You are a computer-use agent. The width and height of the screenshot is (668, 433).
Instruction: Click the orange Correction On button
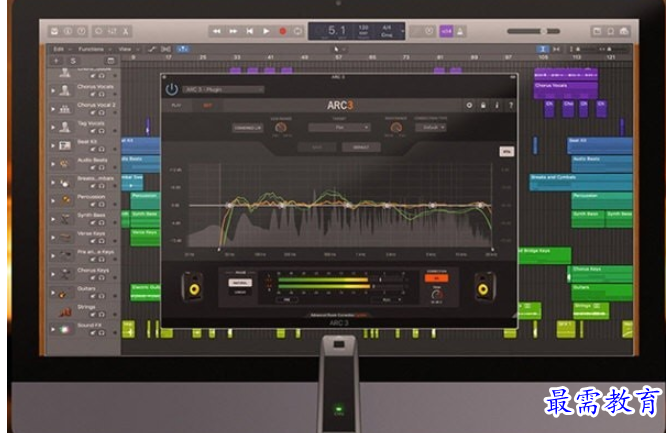point(436,278)
